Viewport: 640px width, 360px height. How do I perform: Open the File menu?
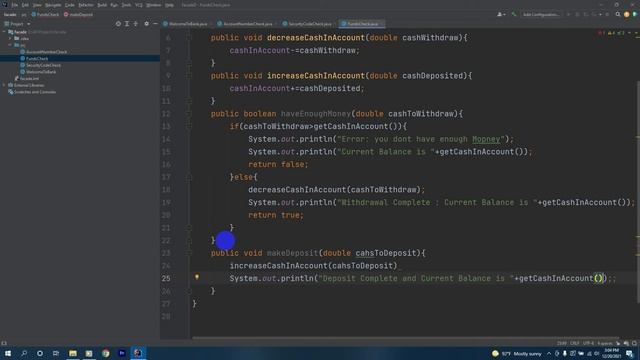tap(15, 5)
